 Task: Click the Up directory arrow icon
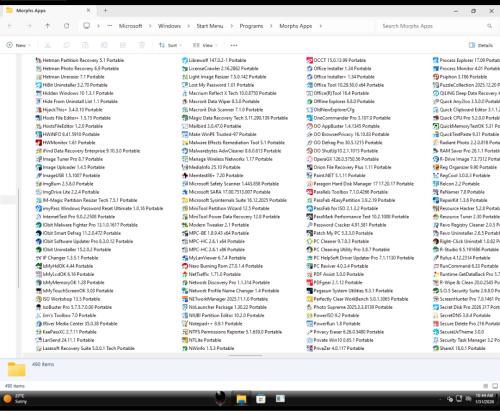(x=48, y=26)
